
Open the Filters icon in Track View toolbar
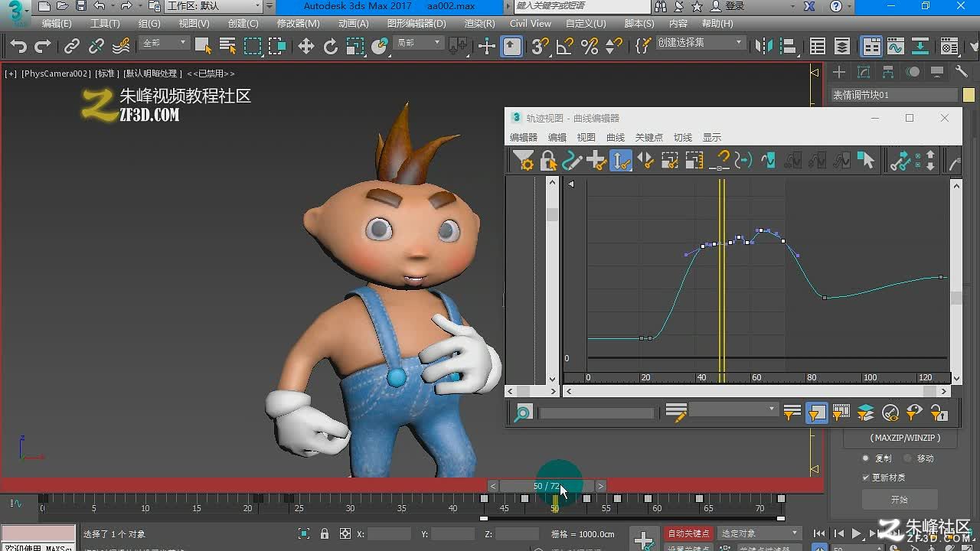[x=523, y=160]
